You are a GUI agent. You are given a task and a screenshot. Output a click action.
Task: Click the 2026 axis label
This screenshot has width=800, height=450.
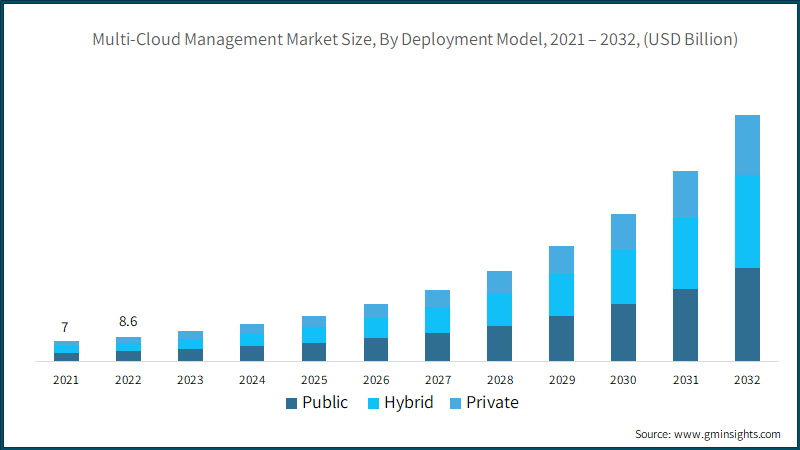point(376,380)
